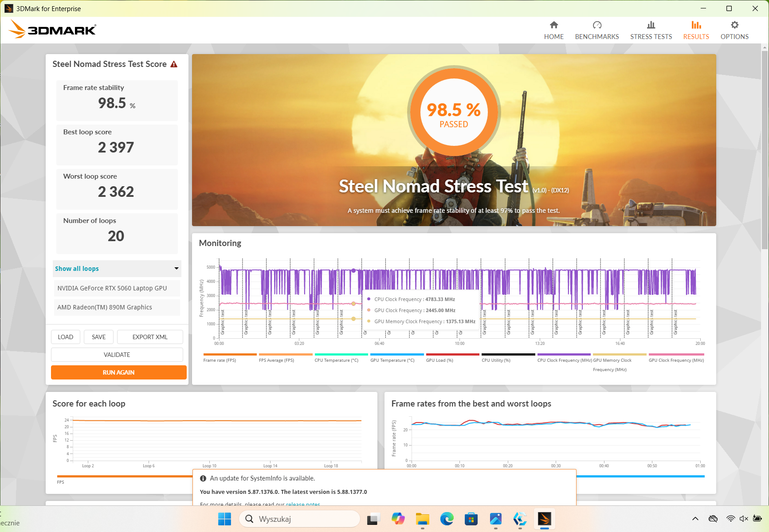Toggle CPU Clock Frequency (MHz) legend series

click(564, 358)
